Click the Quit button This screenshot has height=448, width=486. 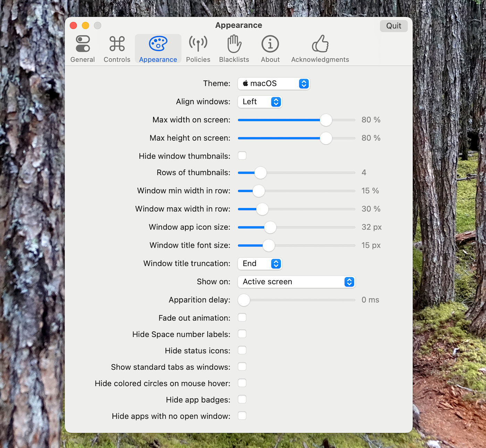(394, 26)
